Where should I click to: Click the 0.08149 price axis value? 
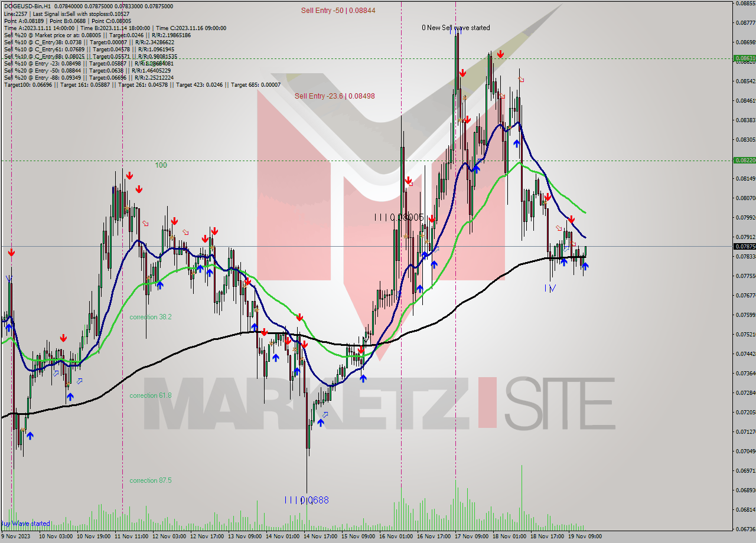pyautogui.click(x=745, y=178)
